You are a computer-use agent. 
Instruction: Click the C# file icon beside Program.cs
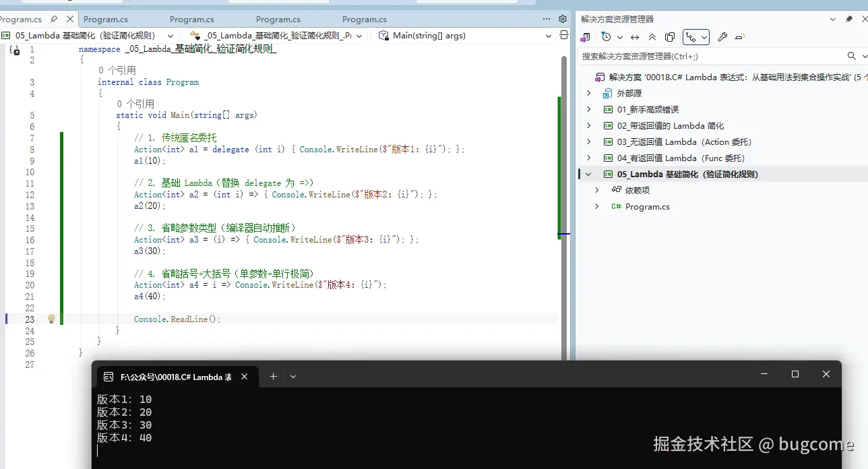616,206
